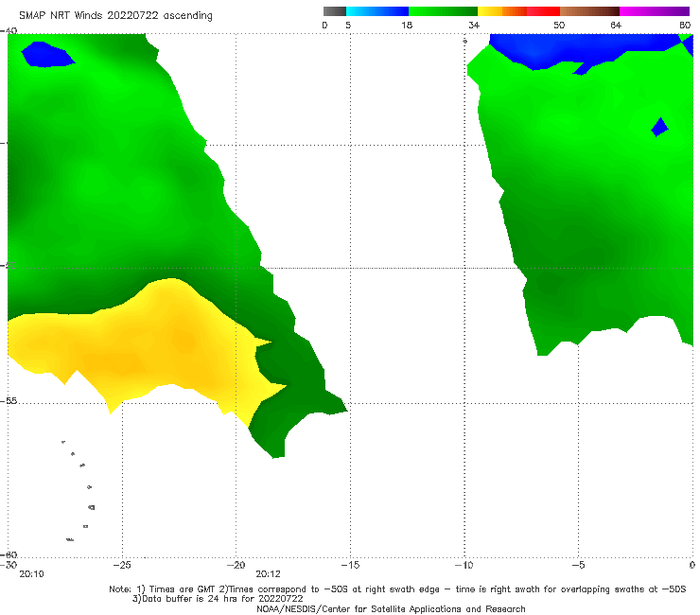Screen dimensions: 700x615
Task: Click the note 'Data buffer is 24 hrs for 20220722'
Action: [222, 599]
